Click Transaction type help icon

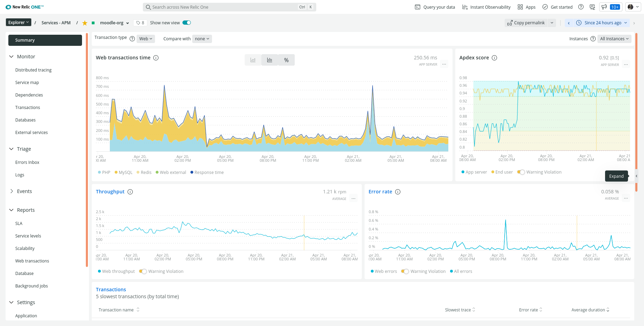[x=132, y=39]
